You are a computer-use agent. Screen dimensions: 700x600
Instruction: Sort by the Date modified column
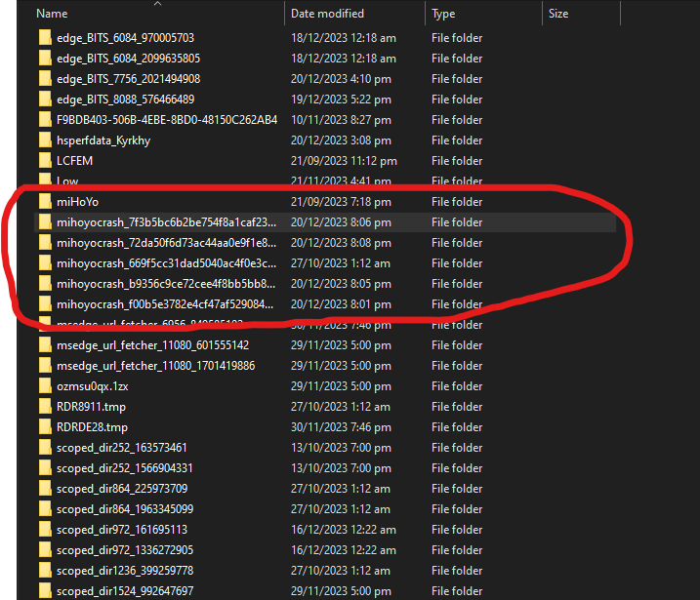327,14
